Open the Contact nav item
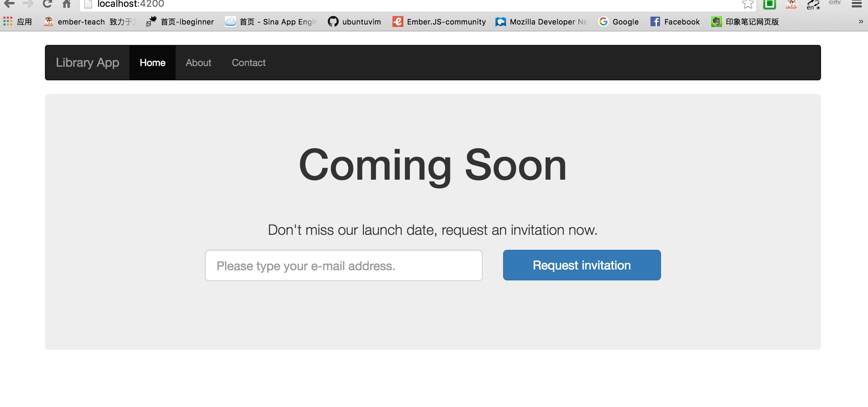 coord(248,63)
